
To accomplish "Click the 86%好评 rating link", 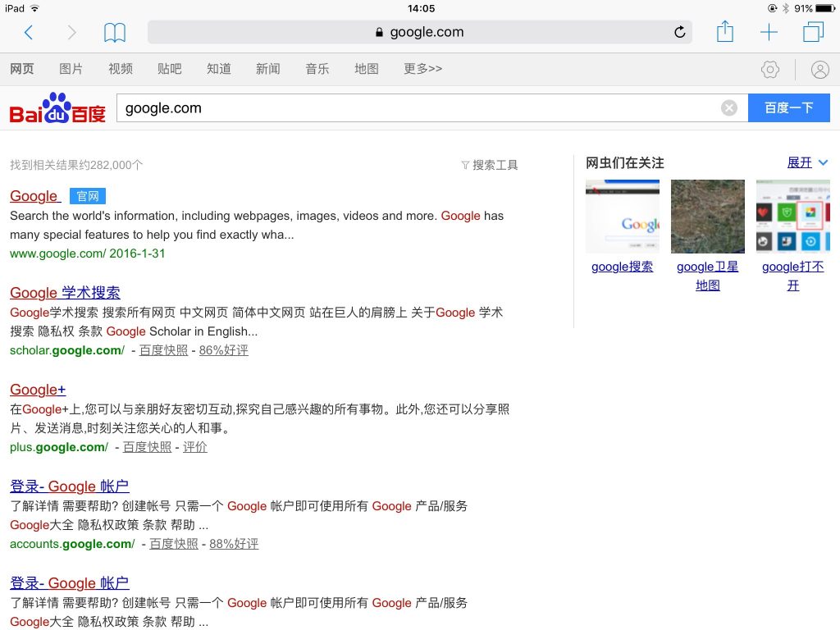I will pyautogui.click(x=223, y=350).
